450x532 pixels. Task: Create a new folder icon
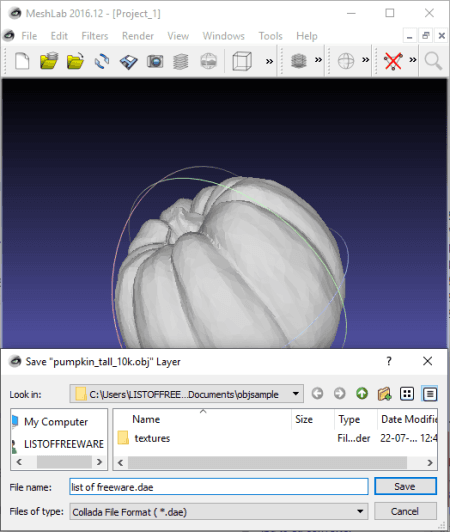[384, 394]
